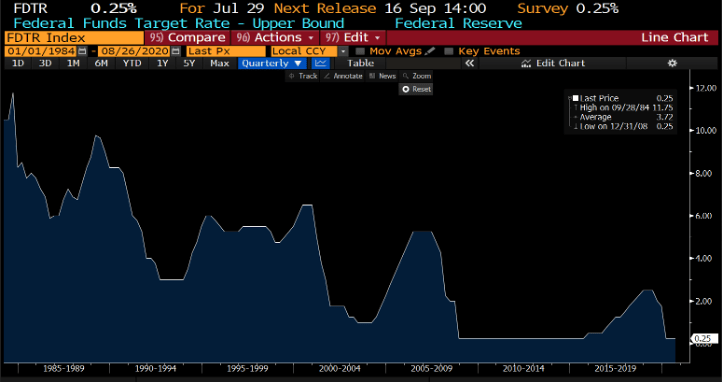
Task: Click the 1985-1989 axis label
Action: [64, 369]
